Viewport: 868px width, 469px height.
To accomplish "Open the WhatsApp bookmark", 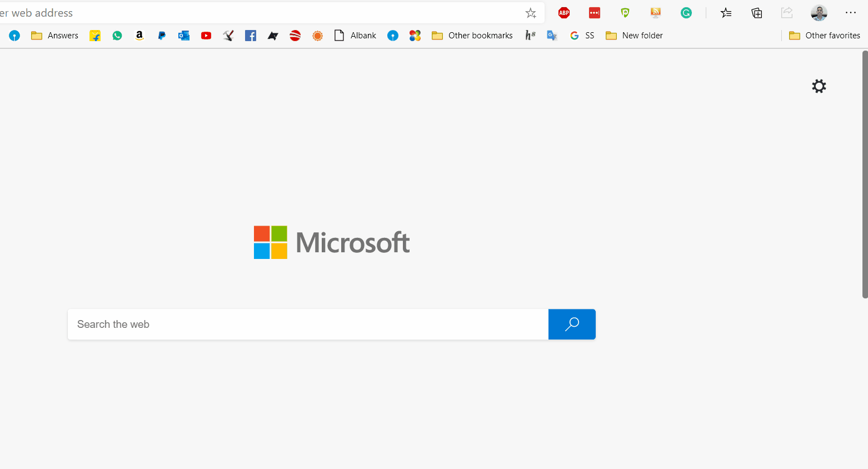I will point(117,36).
